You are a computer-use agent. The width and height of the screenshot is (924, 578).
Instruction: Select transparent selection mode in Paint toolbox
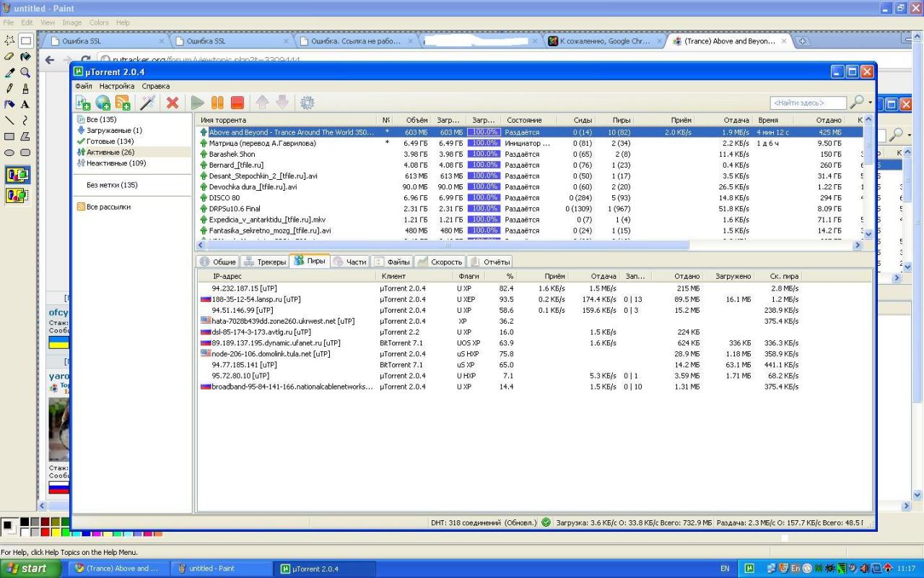click(x=17, y=195)
